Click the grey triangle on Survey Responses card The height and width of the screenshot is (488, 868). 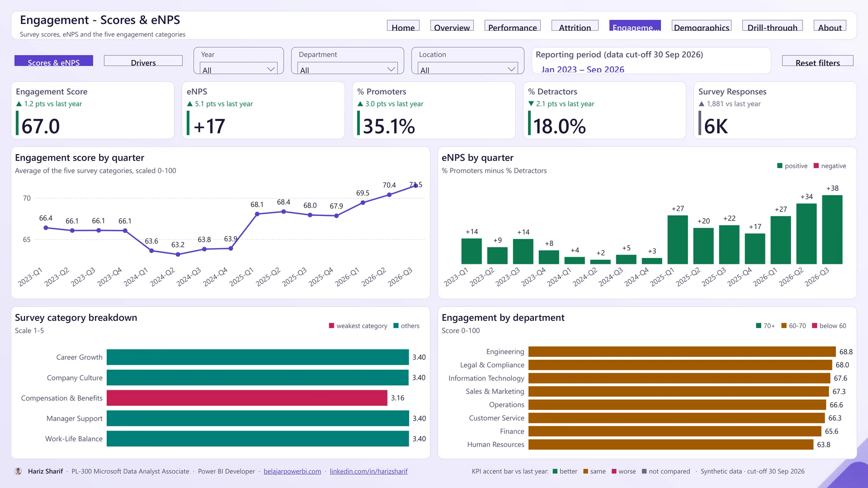702,104
